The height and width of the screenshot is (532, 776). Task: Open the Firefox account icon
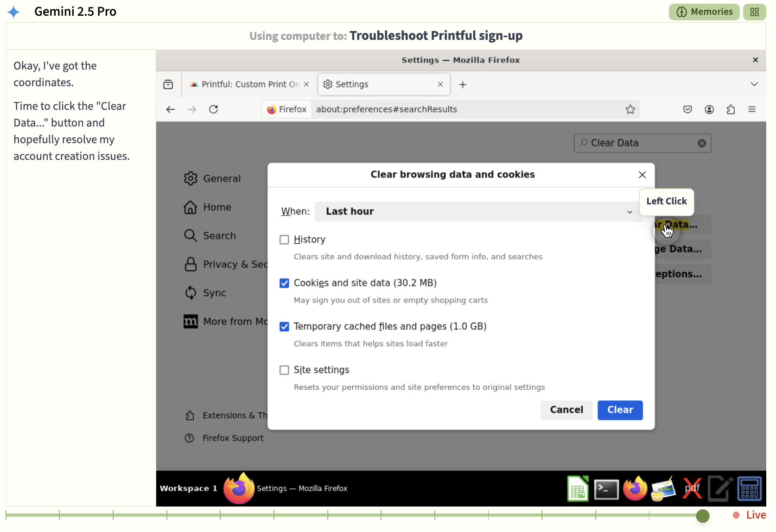(709, 109)
